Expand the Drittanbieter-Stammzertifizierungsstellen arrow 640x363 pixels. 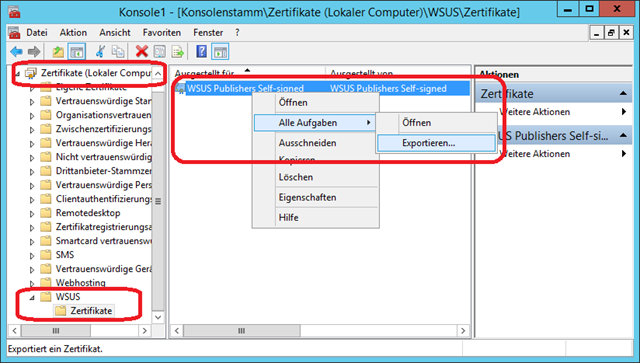pos(32,172)
